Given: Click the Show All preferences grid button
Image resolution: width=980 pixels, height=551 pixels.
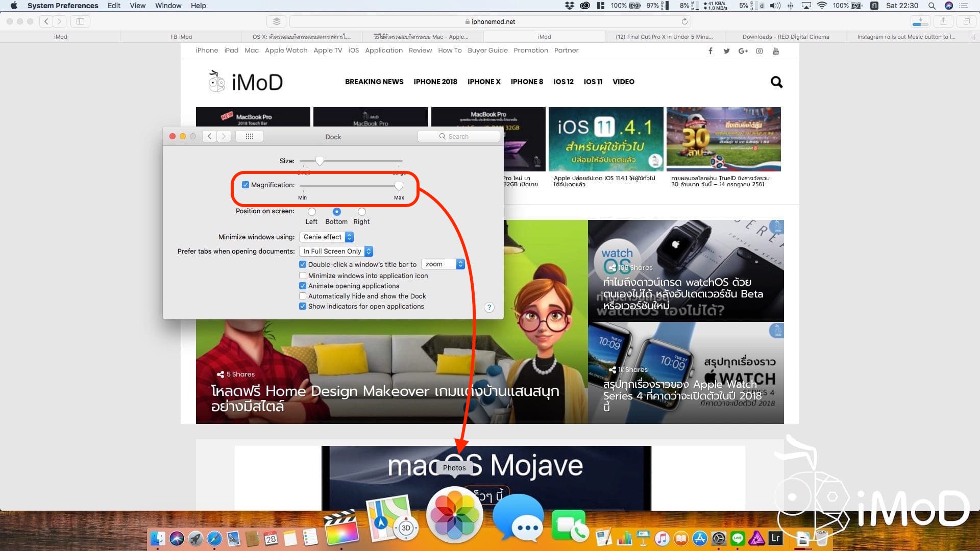Looking at the screenshot, I should 250,136.
